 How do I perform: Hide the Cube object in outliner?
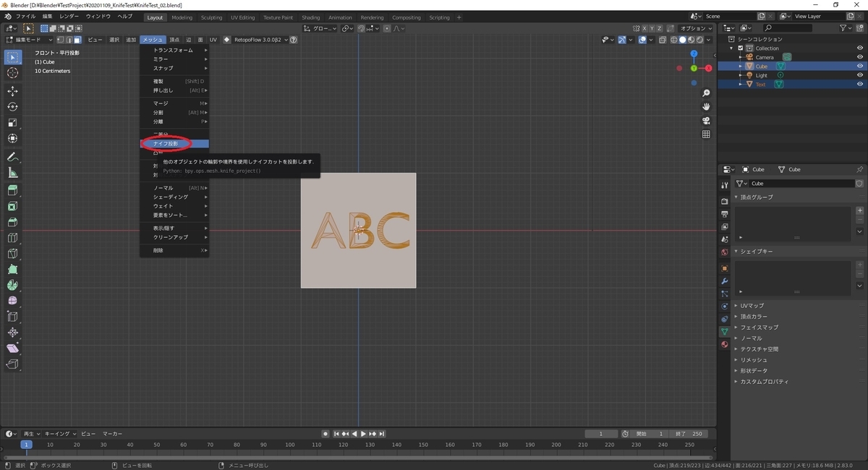tap(860, 67)
